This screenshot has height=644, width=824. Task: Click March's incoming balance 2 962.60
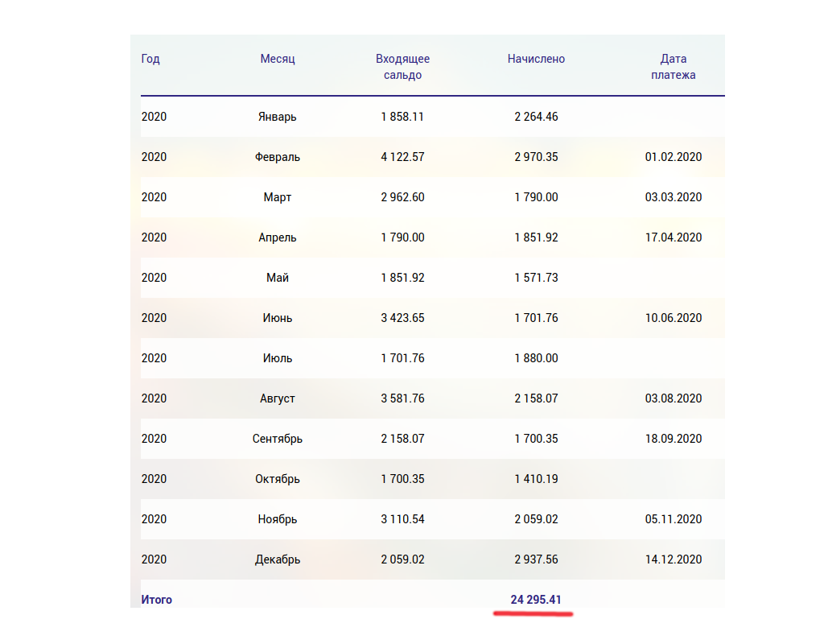402,197
